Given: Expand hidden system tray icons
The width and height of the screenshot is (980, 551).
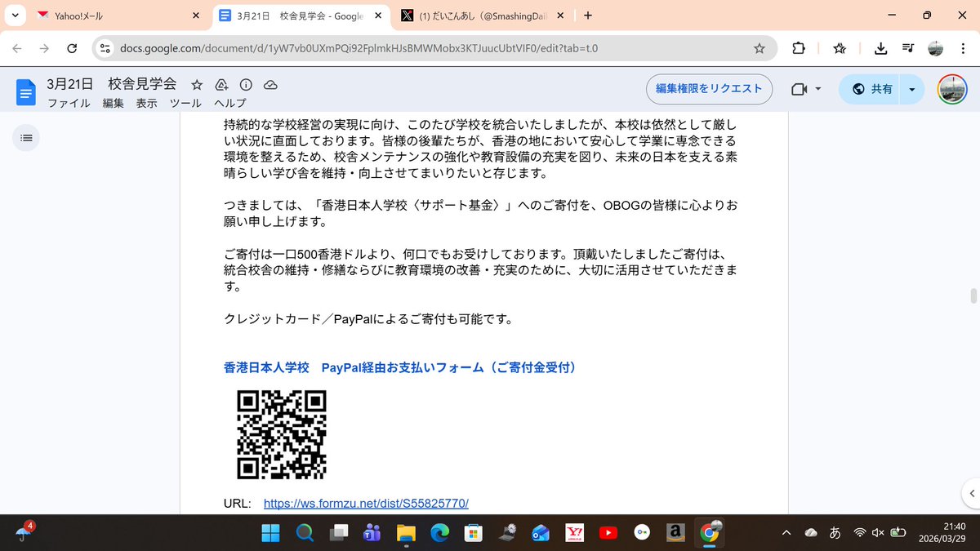Looking at the screenshot, I should [786, 533].
